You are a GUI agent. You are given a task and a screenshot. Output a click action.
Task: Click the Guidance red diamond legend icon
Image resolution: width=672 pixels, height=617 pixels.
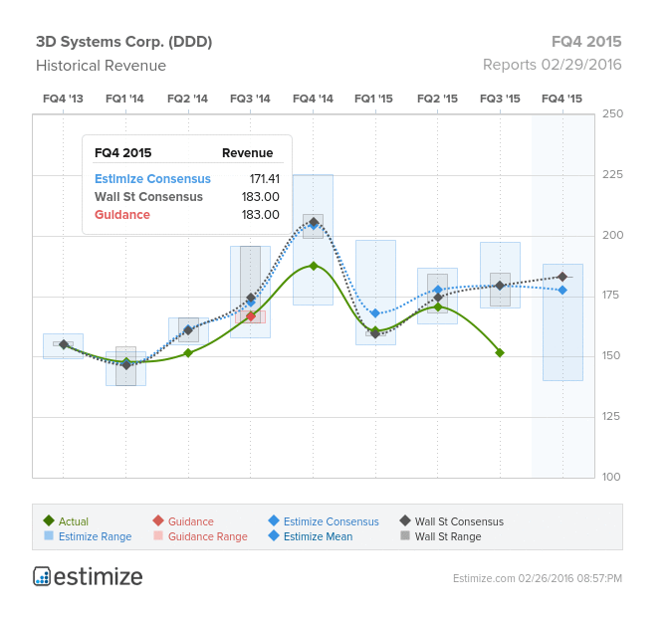[x=158, y=520]
